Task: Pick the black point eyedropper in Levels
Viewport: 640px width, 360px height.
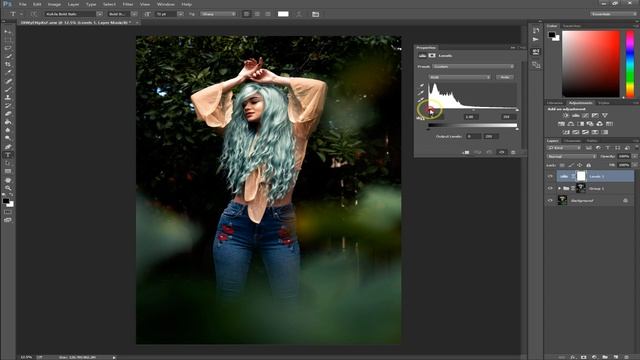Action: (421, 85)
